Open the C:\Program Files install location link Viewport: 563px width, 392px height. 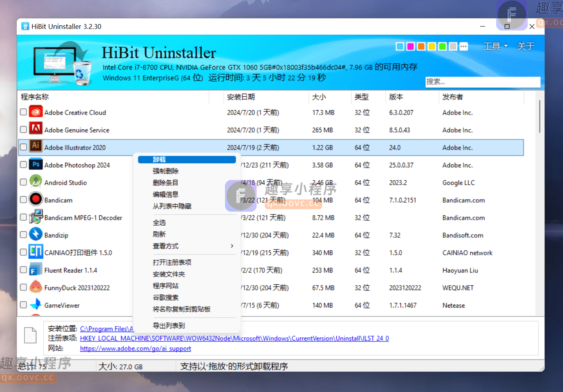point(107,329)
